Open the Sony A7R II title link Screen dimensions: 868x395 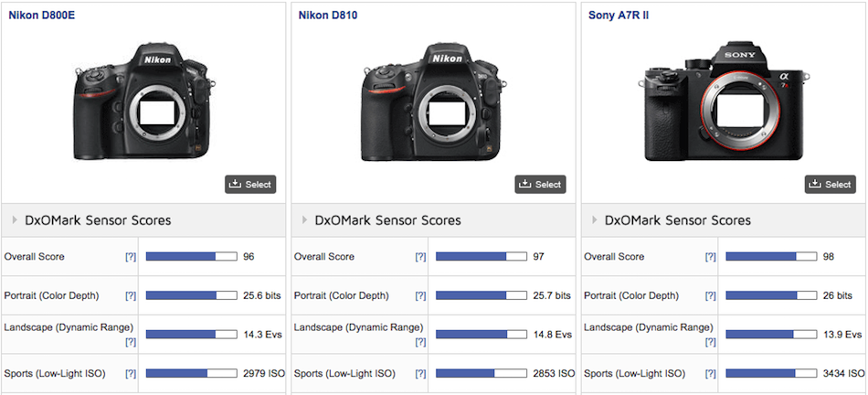click(x=616, y=16)
